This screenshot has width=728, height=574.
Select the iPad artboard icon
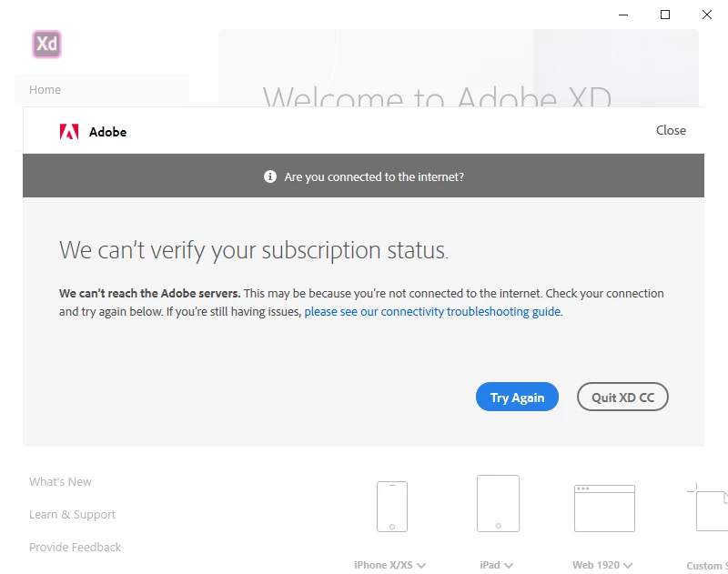(x=498, y=503)
